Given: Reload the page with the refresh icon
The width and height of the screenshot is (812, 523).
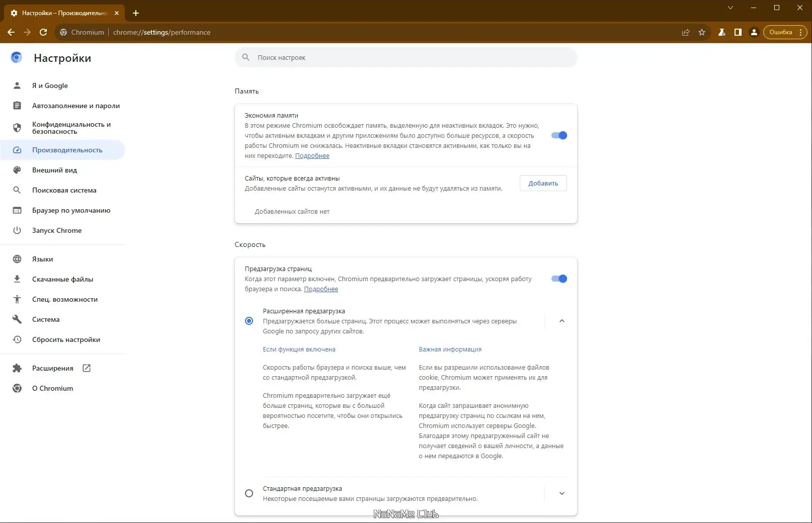Looking at the screenshot, I should pos(43,32).
